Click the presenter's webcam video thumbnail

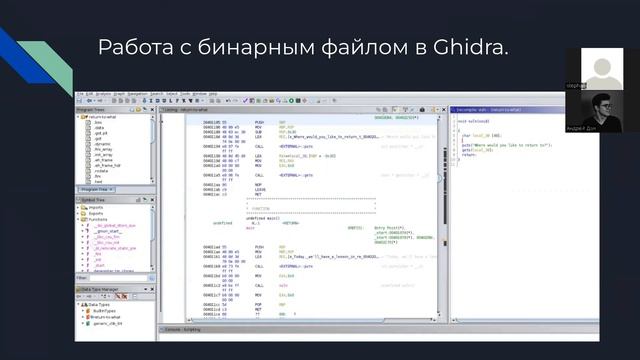click(602, 111)
